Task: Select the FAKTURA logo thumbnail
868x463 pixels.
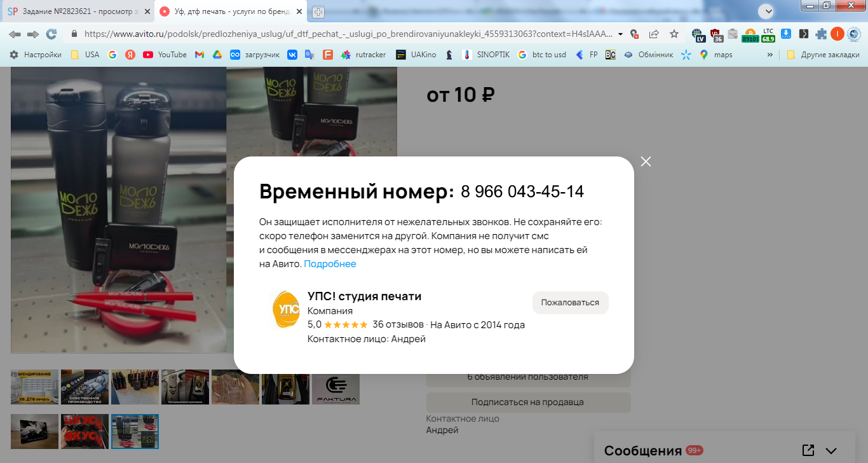Action: (x=336, y=387)
